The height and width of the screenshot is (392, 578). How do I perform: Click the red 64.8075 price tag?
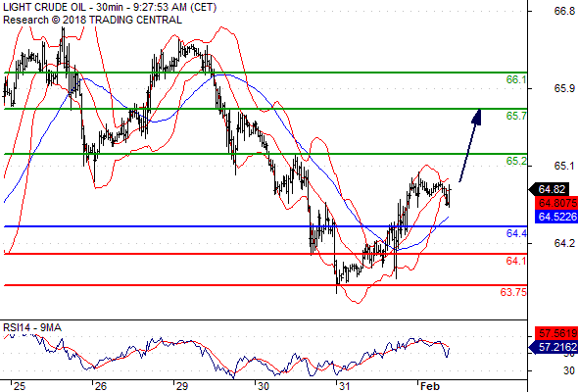click(x=556, y=203)
